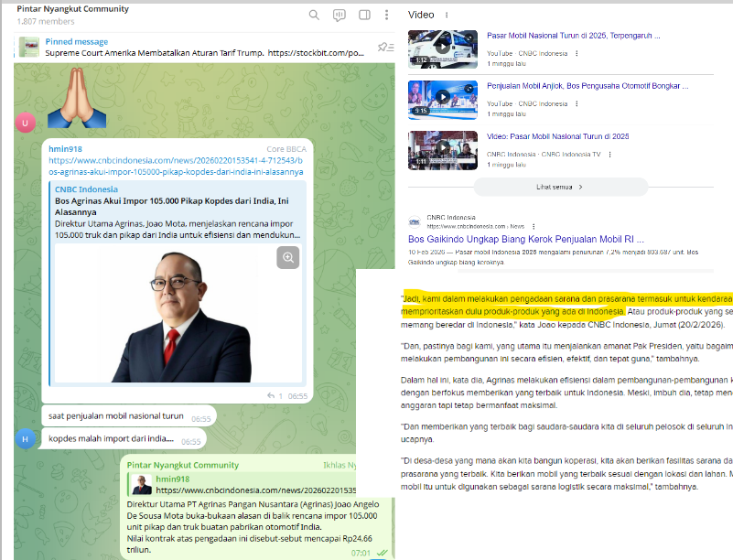Click Pintar Nyangkut Community reply sender name
733x560 pixels.
click(183, 465)
